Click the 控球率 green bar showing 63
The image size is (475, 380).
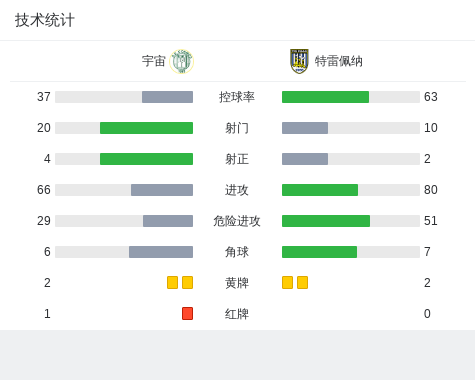[325, 97]
